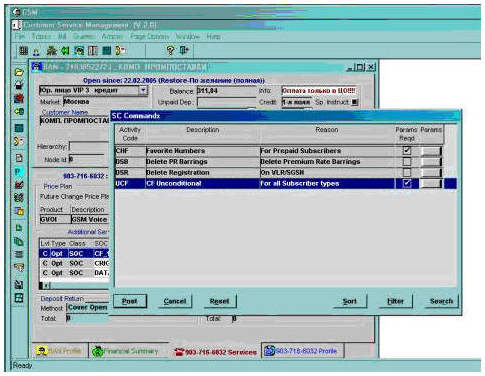This screenshot has width=485, height=376.
Task: Click the Hierarchy input field
Action: coord(89,146)
